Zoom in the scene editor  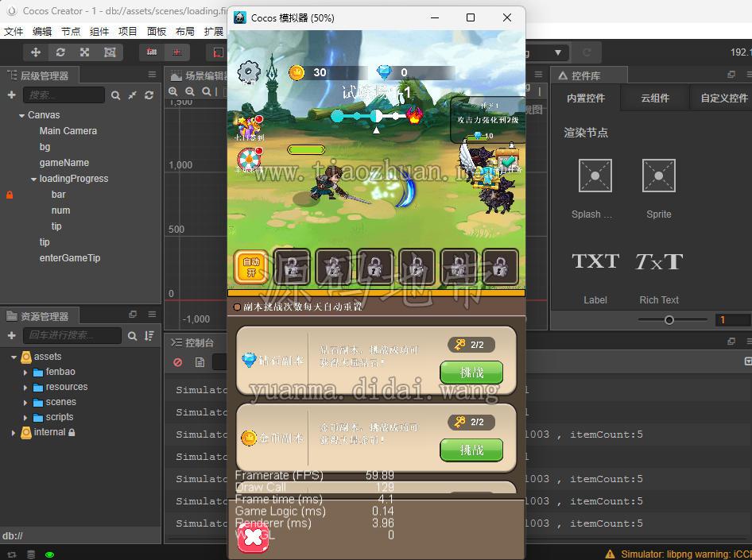click(173, 91)
